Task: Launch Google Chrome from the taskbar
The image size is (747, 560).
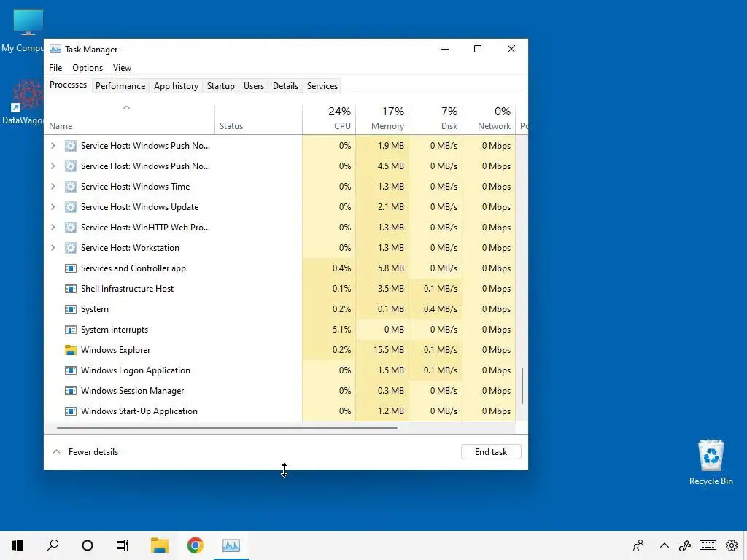Action: coord(195,545)
